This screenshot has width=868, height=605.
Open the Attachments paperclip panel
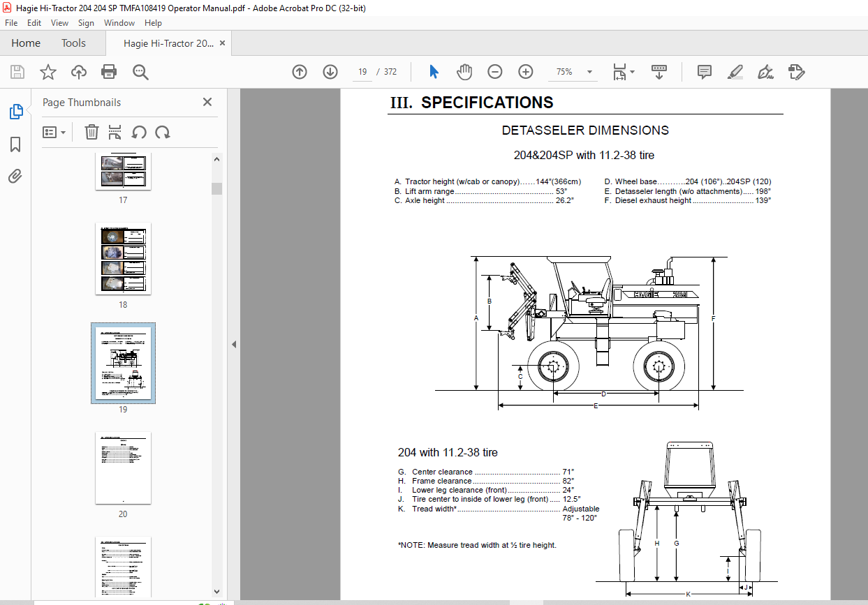click(15, 176)
